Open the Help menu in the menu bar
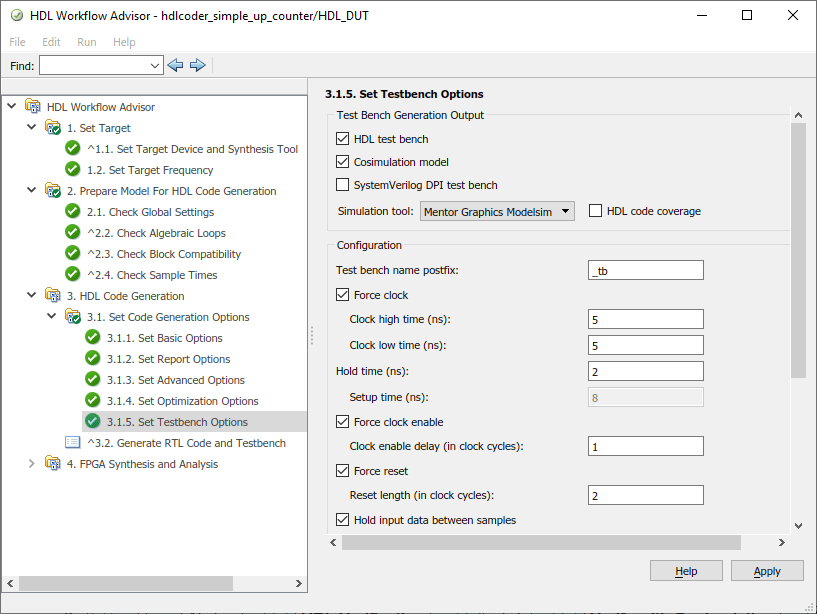The height and width of the screenshot is (614, 817). click(x=124, y=42)
